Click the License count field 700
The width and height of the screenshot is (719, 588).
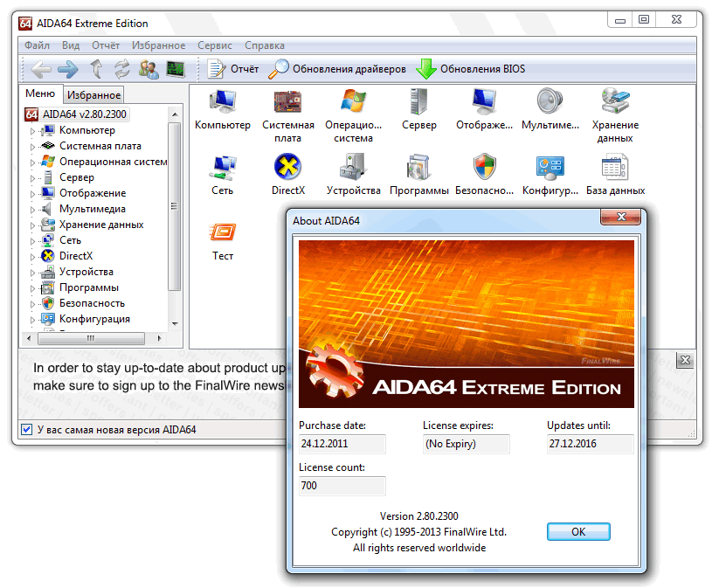point(342,486)
